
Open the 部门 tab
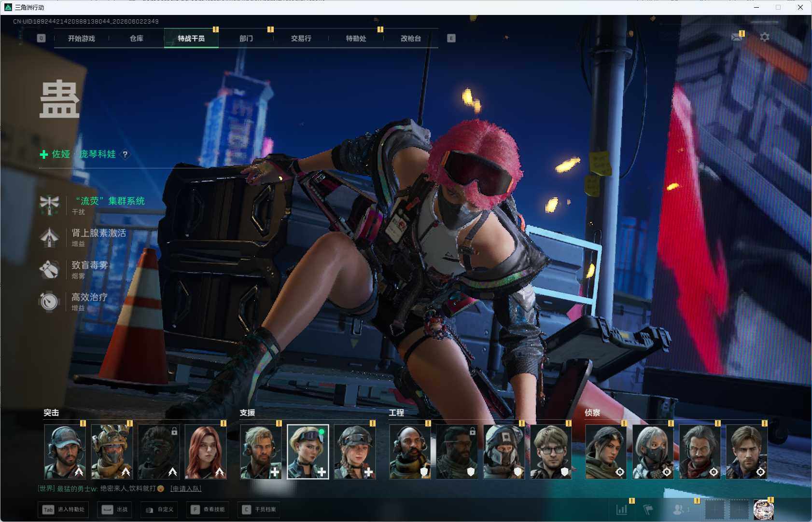pos(246,39)
